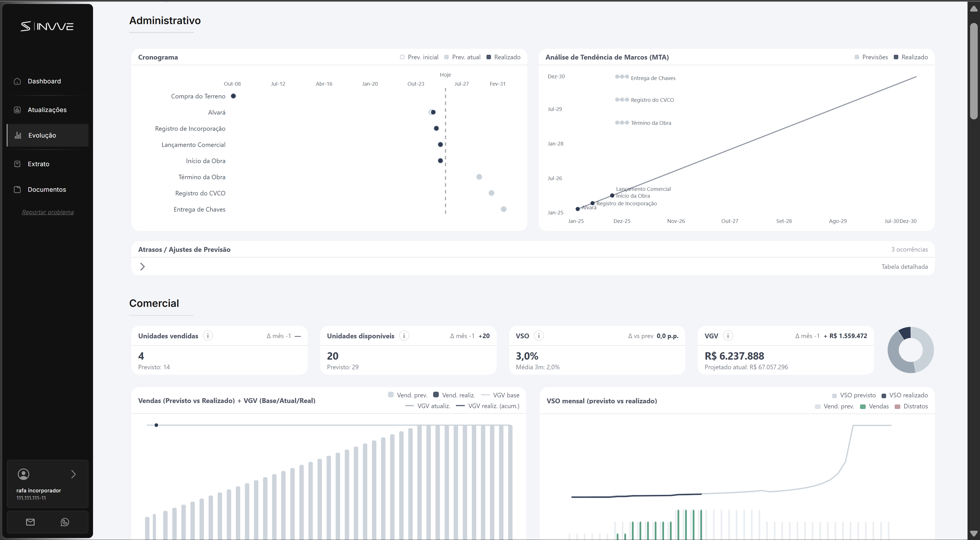The width and height of the screenshot is (980, 540).
Task: Click the Sinvve logo
Action: 47,26
